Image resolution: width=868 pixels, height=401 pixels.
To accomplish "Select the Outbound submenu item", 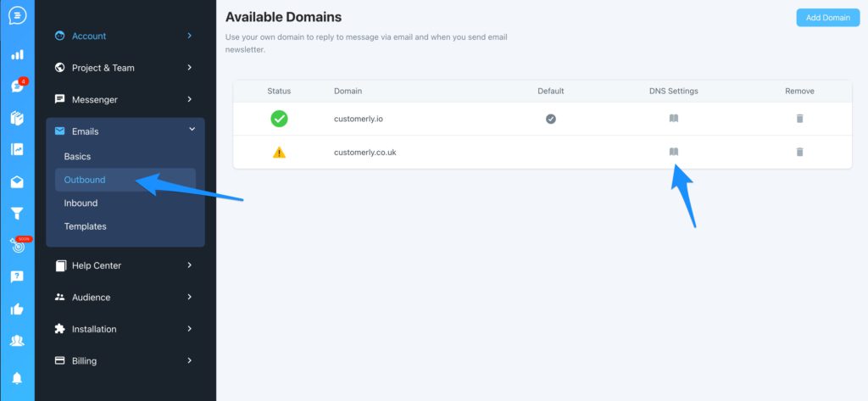I will point(125,180).
